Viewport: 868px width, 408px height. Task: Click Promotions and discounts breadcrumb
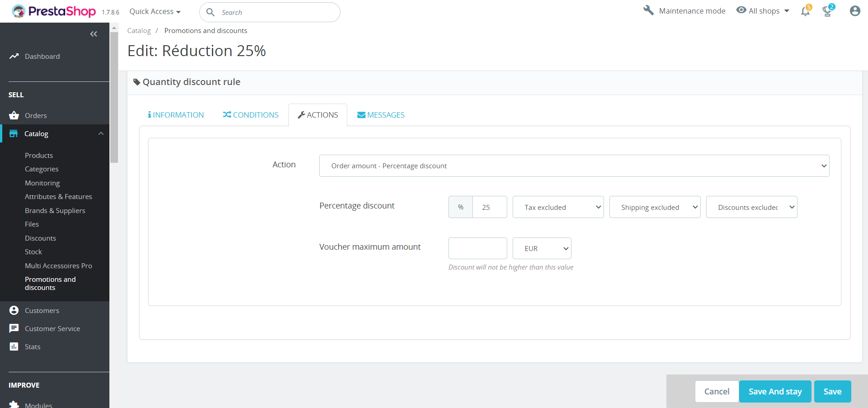tap(206, 31)
